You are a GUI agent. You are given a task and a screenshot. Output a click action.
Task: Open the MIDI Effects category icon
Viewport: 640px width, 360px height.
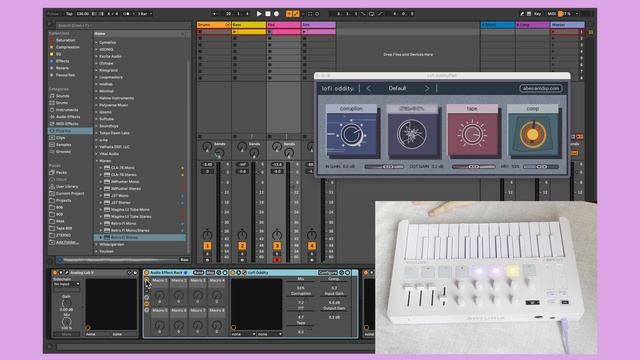click(52, 123)
